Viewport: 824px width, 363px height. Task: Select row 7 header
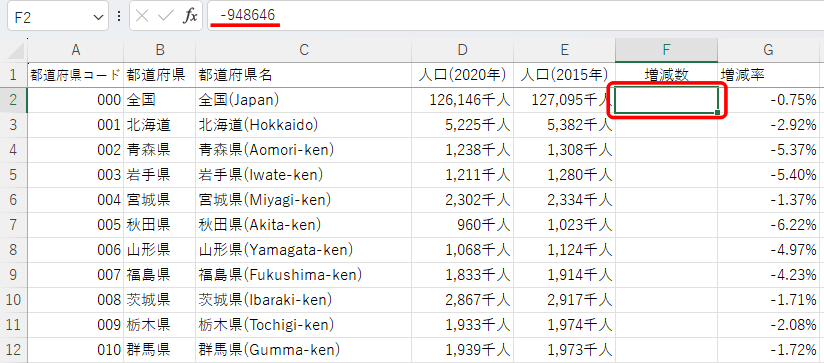pos(14,225)
